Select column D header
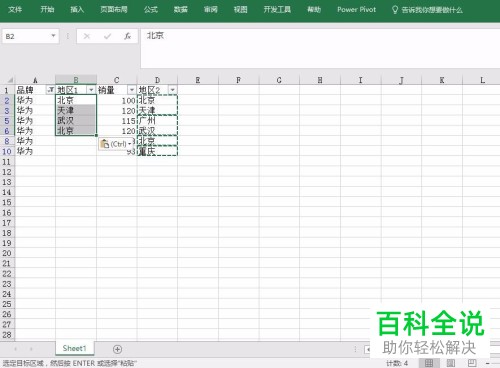The width and height of the screenshot is (500, 368). point(157,80)
